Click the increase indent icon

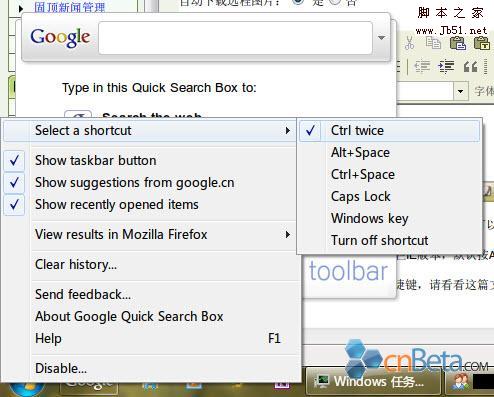tap(446, 66)
